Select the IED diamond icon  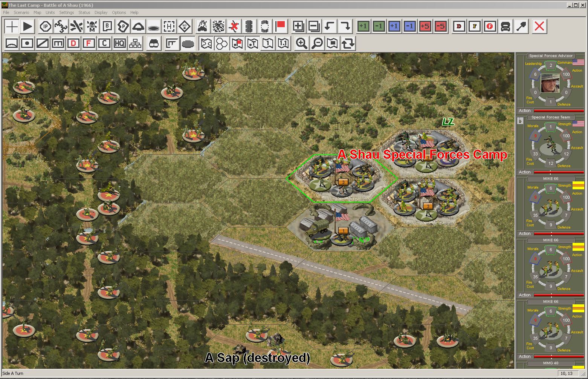185,26
